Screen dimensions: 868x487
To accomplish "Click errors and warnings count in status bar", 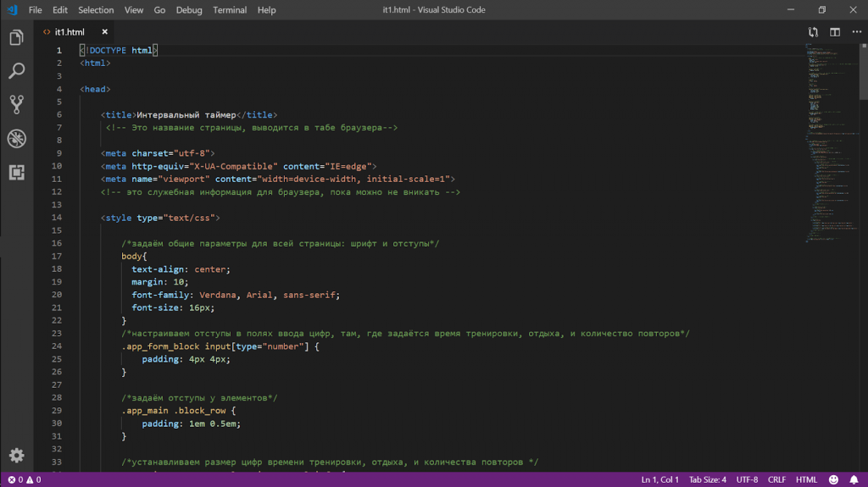I will point(24,479).
